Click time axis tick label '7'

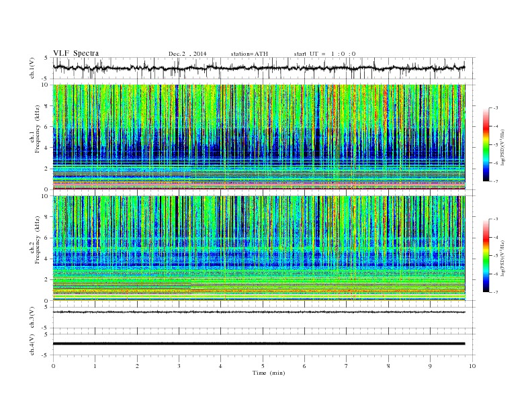tap(347, 366)
